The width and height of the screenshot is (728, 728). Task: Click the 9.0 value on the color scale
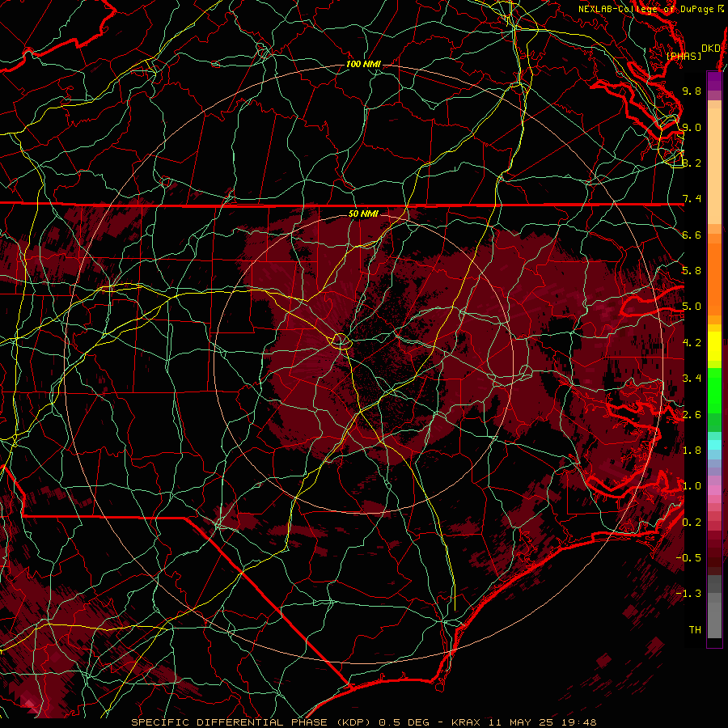[692, 127]
